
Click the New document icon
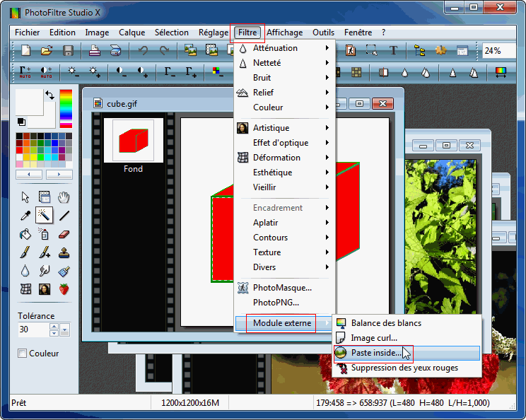coord(26,51)
